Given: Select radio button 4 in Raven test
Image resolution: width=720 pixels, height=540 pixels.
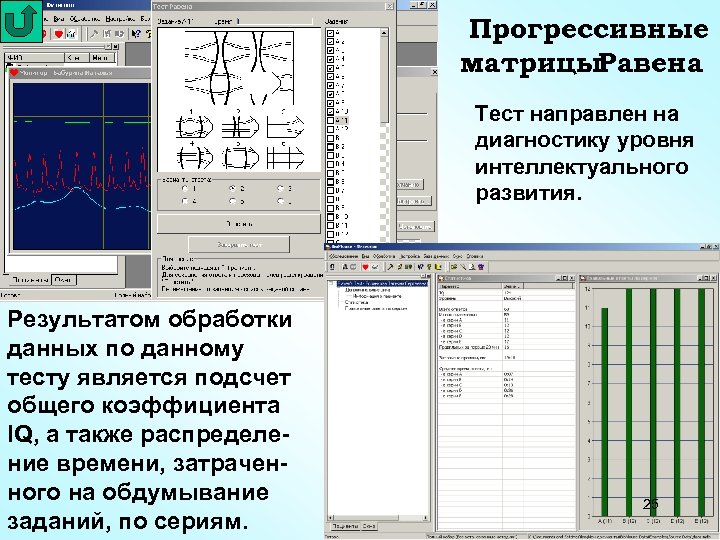Looking at the screenshot, I should [185, 201].
